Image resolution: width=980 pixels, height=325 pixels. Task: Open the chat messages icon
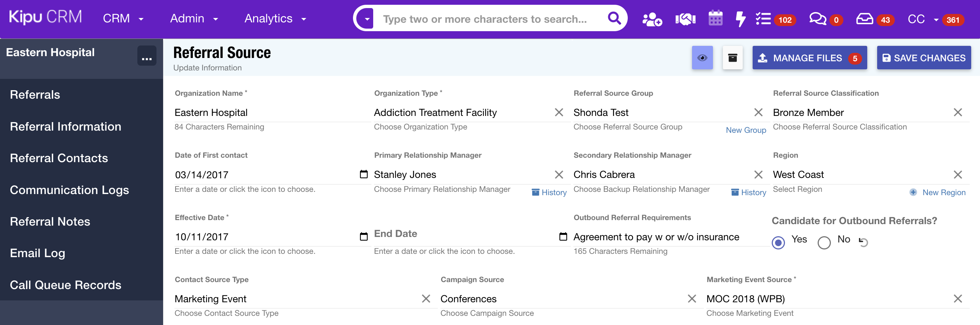coord(817,19)
